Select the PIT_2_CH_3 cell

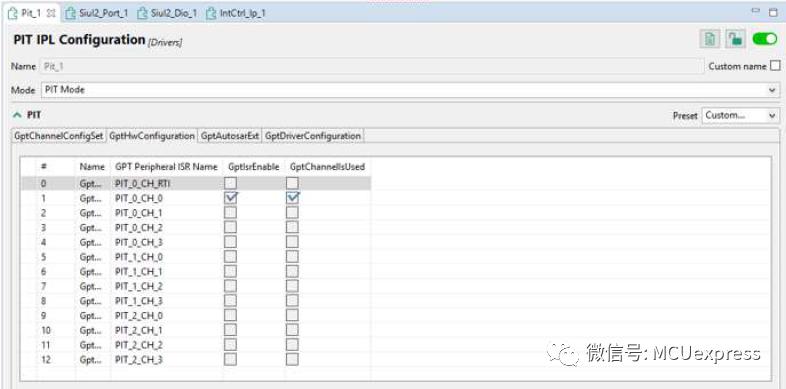coord(139,360)
